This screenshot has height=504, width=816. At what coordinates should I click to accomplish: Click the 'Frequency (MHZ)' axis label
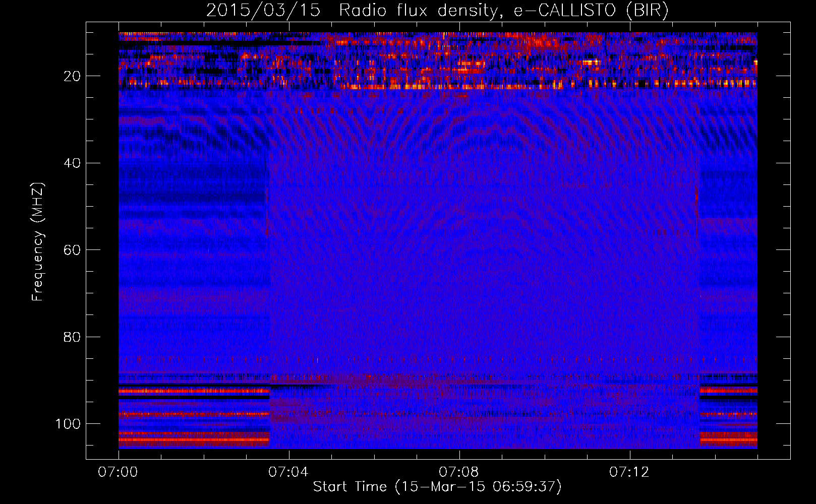click(38, 242)
